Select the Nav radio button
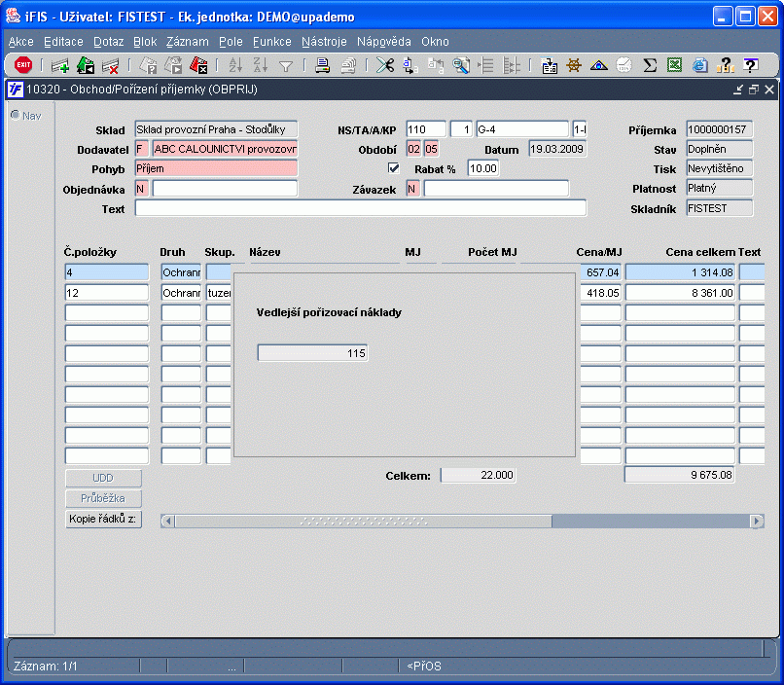The image size is (784, 685). 16,116
